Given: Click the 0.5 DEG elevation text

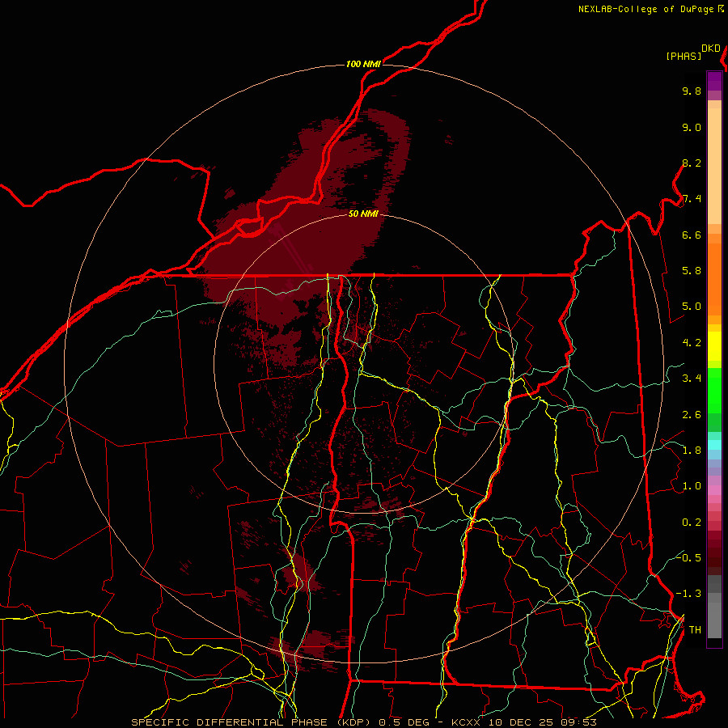Looking at the screenshot, I should point(404,722).
